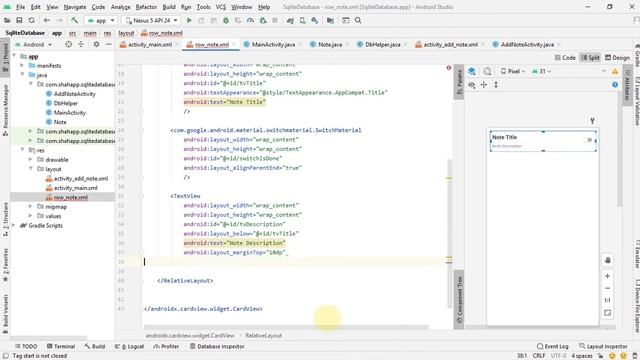Click the Save All toolbar icon

pyautogui.click(x=19, y=20)
